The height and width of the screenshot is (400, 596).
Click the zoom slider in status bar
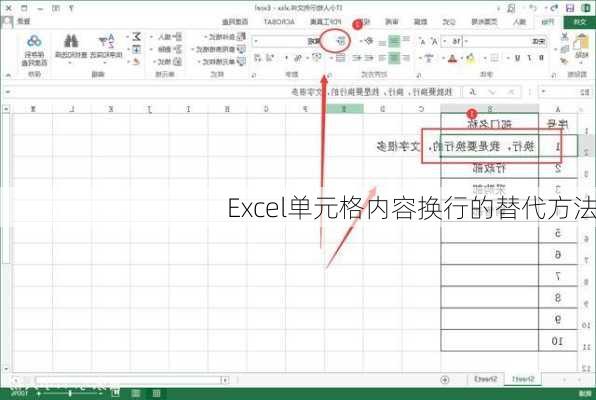tap(70, 394)
